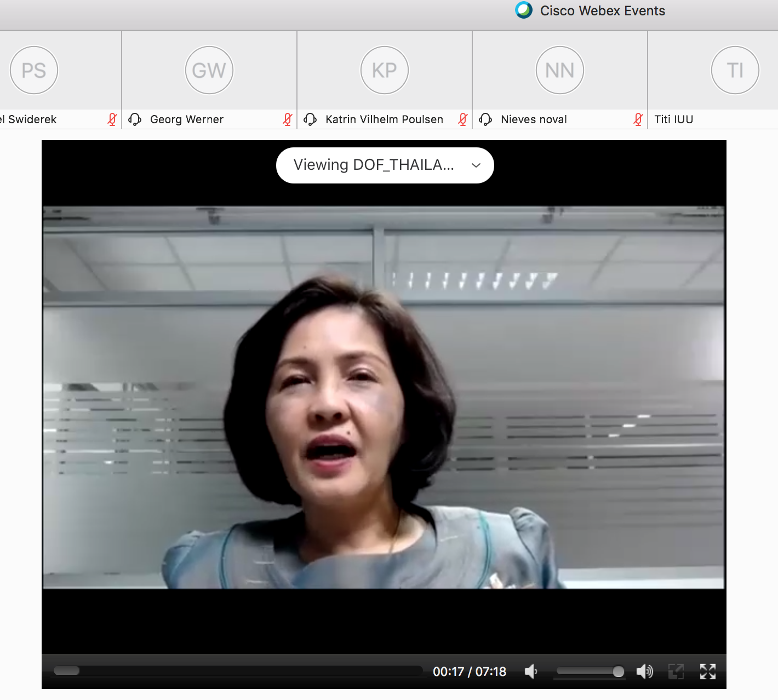
Task: Click the KP participant avatar
Action: [385, 70]
